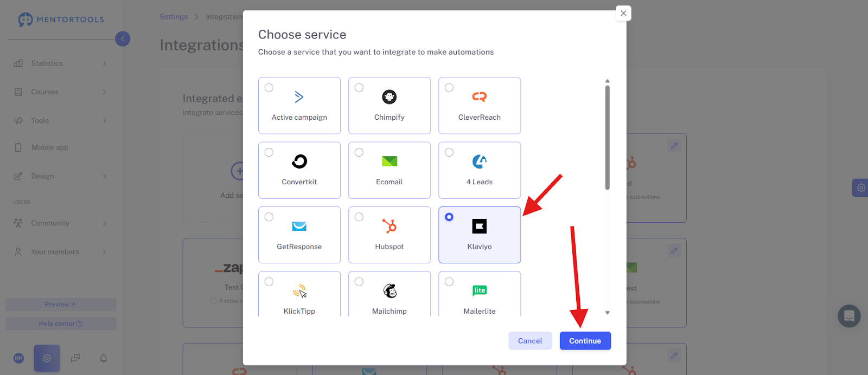Click the bottom-right card's edit pencil
868x375 pixels.
[674, 356]
